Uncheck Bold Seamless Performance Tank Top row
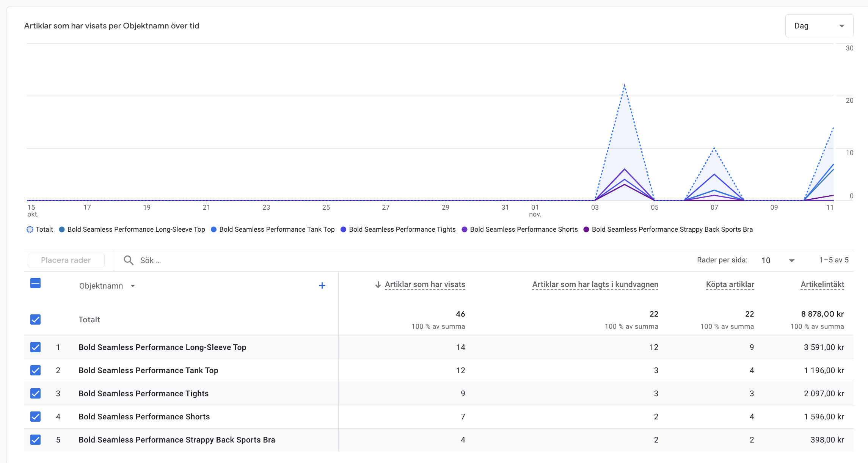This screenshot has height=463, width=868. (36, 370)
